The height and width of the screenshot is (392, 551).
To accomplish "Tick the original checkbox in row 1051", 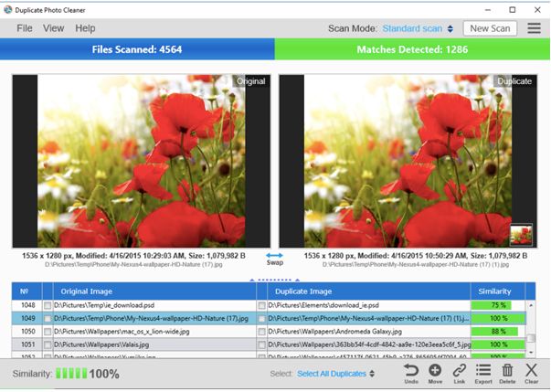I will 48,344.
